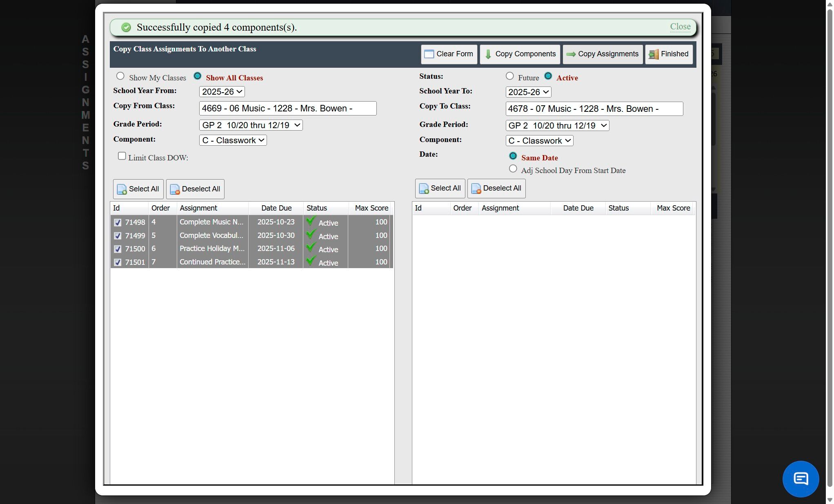Choose Adj School Day From Start Date

pyautogui.click(x=513, y=169)
